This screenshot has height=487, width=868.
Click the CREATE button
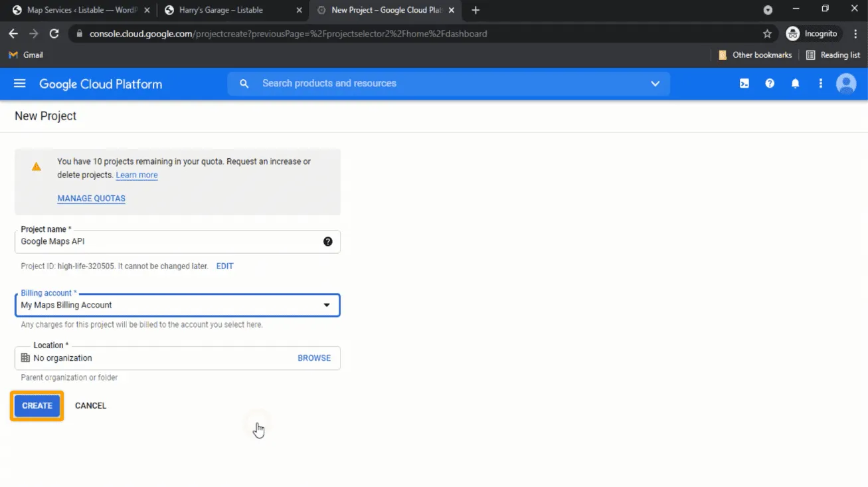37,406
